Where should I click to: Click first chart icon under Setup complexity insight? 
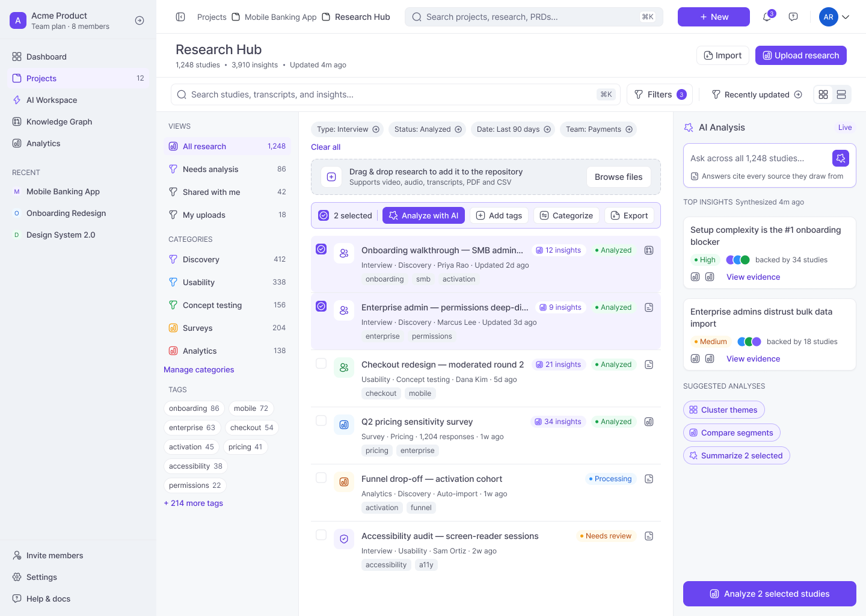pos(695,277)
